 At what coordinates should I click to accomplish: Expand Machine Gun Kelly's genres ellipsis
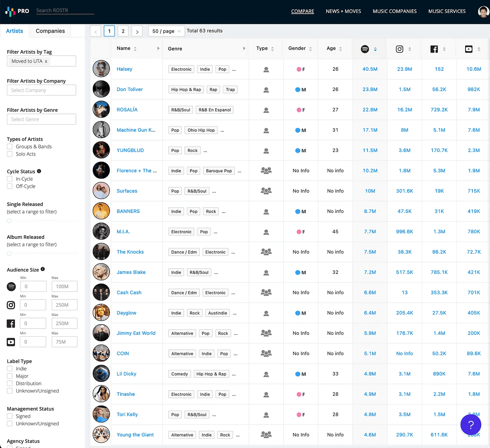coord(222,130)
